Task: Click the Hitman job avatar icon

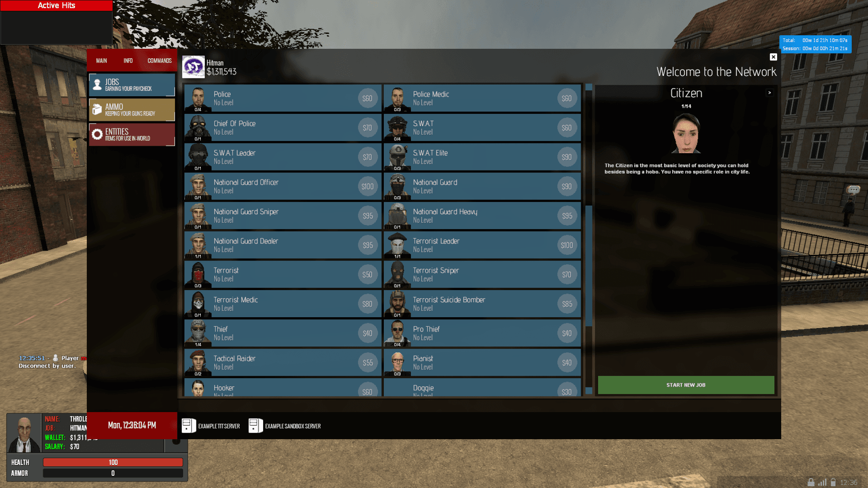Action: pyautogui.click(x=192, y=66)
